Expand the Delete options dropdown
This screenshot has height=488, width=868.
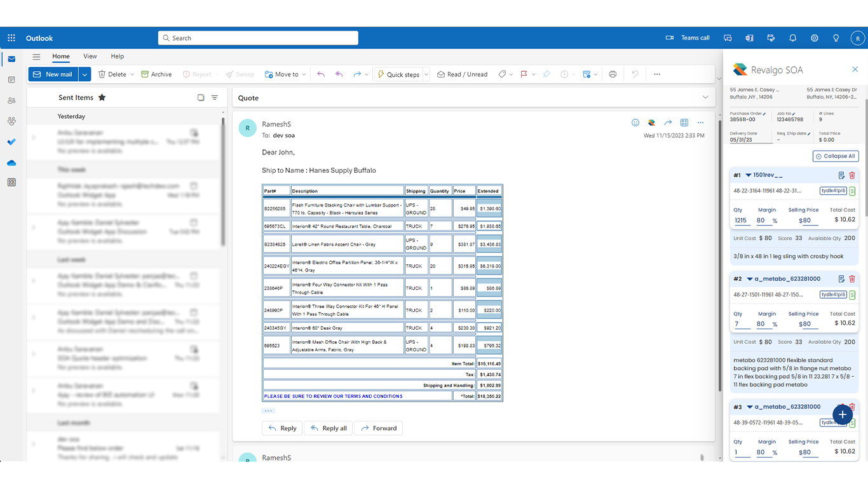pyautogui.click(x=132, y=74)
